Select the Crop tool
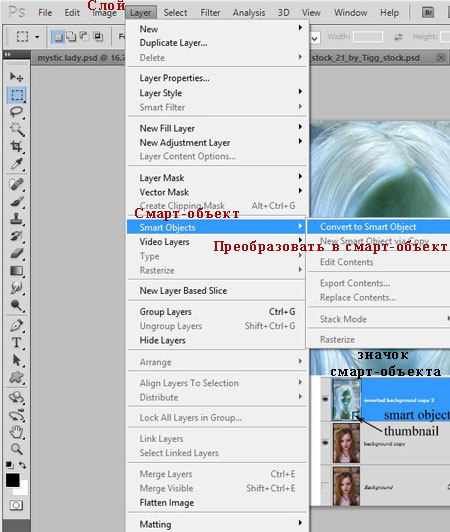450x532 pixels. pyautogui.click(x=16, y=147)
